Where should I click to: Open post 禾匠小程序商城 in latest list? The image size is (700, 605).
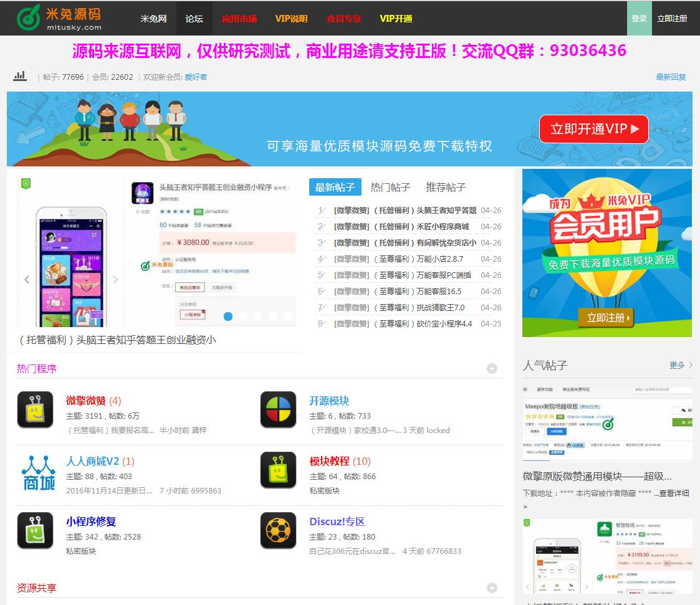pyautogui.click(x=421, y=226)
